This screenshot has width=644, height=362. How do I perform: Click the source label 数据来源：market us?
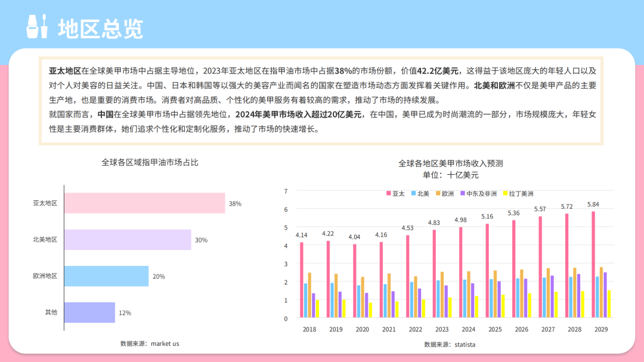tap(150, 344)
